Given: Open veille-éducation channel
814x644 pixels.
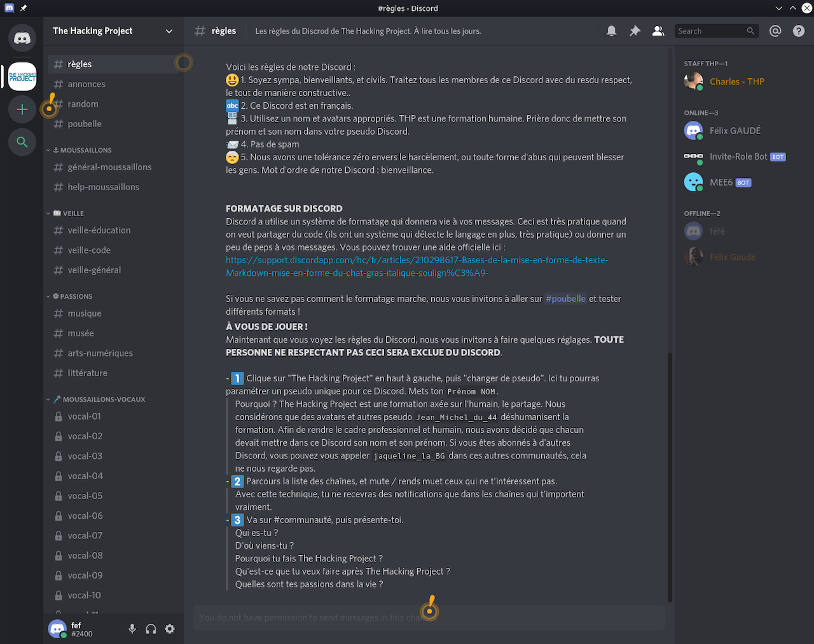Looking at the screenshot, I should tap(113, 230).
